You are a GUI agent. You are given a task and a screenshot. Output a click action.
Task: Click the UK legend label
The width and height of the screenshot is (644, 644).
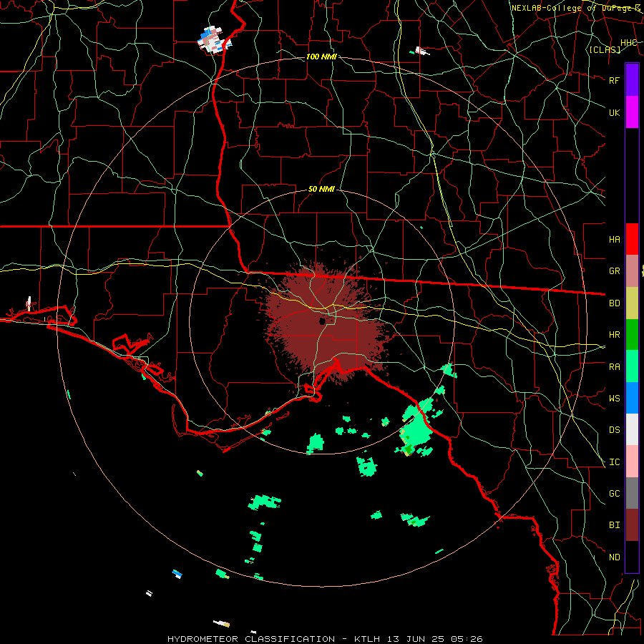(x=614, y=112)
